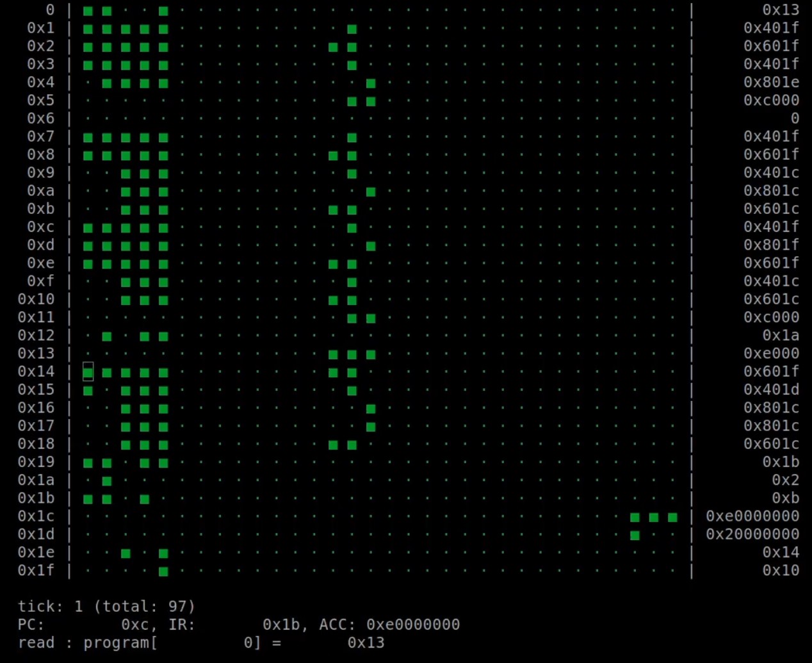Select the value 0 in row 0x6

tap(795, 119)
